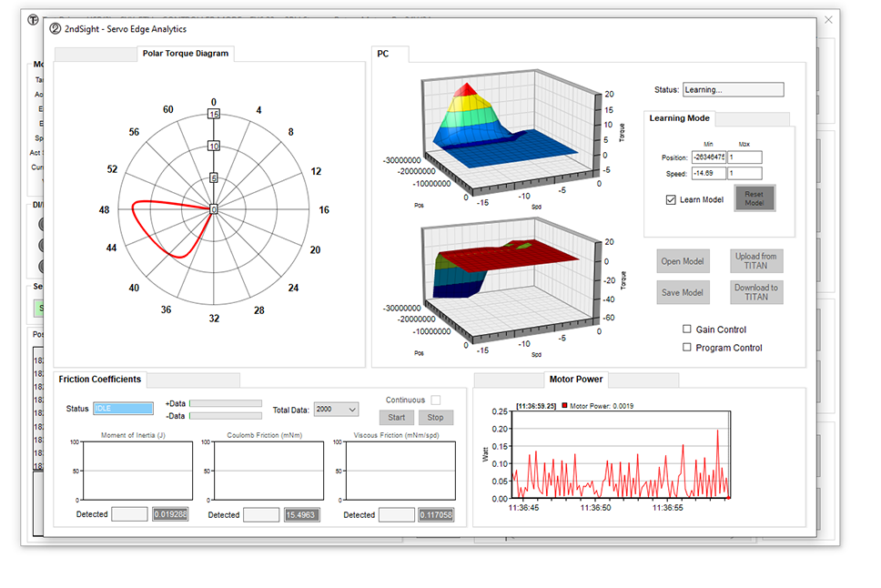Click the Position Min input field

coord(708,157)
